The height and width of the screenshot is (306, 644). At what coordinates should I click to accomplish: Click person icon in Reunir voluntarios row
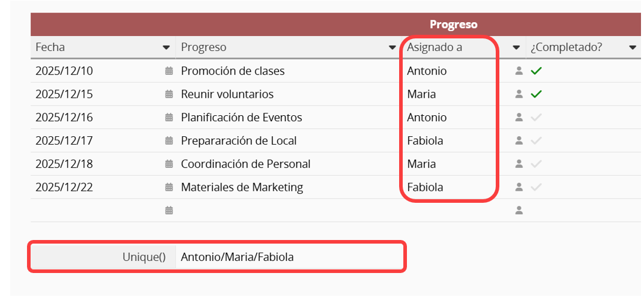point(519,94)
